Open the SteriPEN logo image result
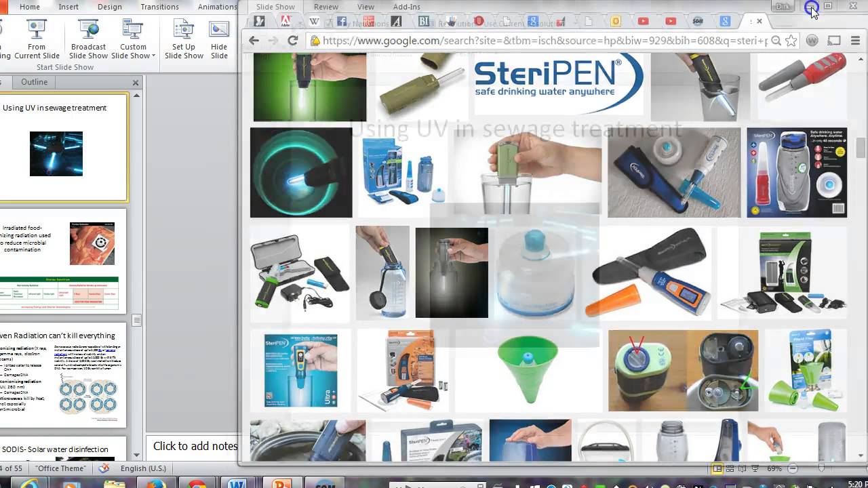Viewport: 868px width, 488px height. click(x=558, y=84)
